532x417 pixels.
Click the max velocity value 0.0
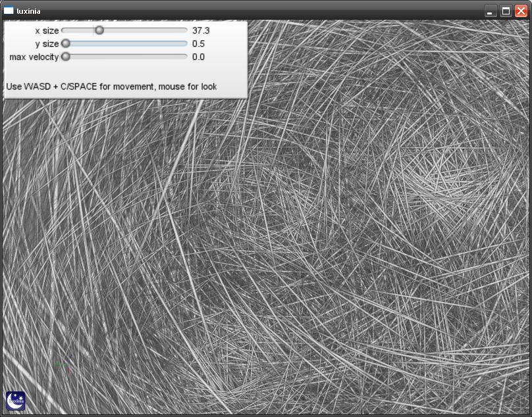198,57
